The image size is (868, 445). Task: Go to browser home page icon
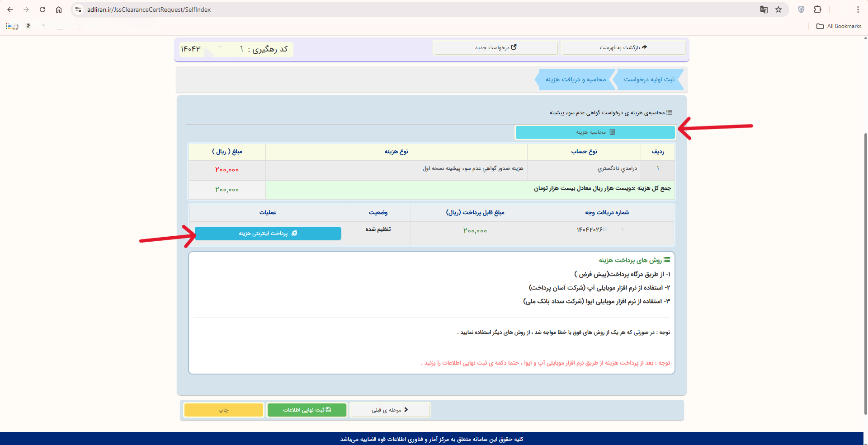coord(59,9)
